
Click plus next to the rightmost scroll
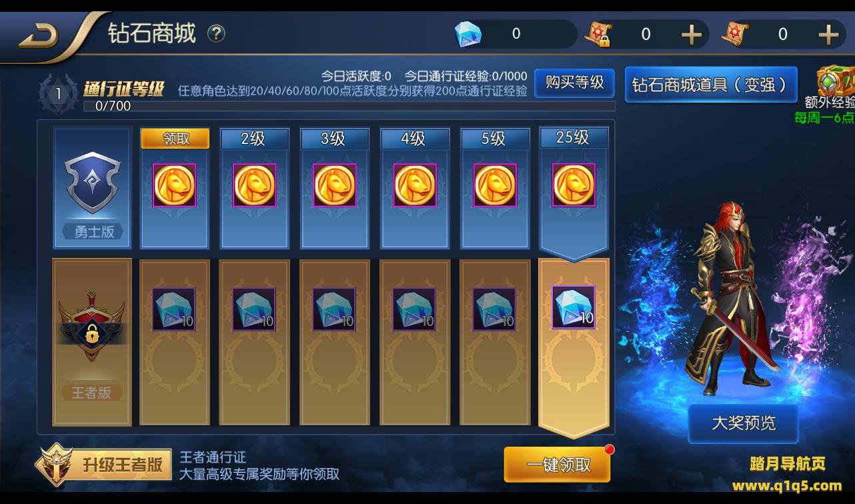coord(828,34)
